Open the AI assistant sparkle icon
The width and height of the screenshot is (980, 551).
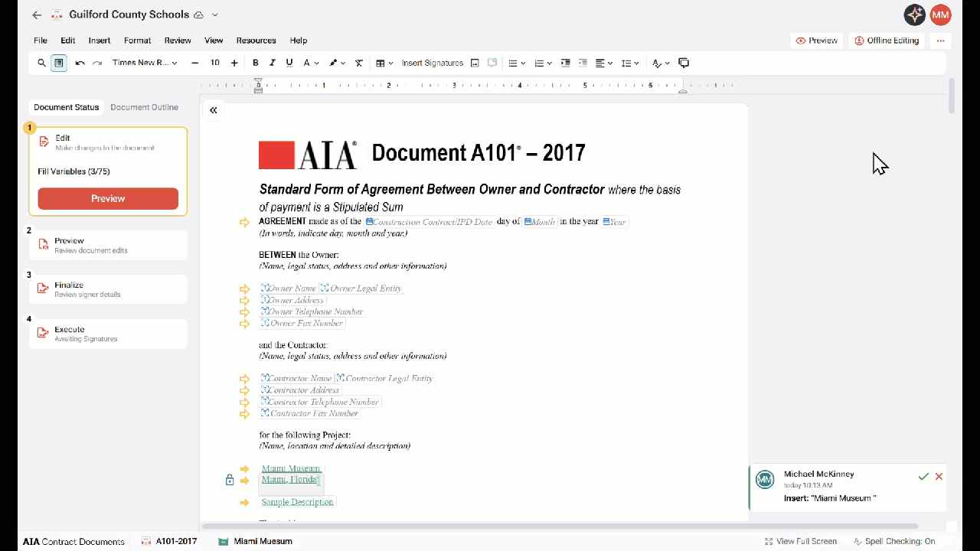[915, 15]
